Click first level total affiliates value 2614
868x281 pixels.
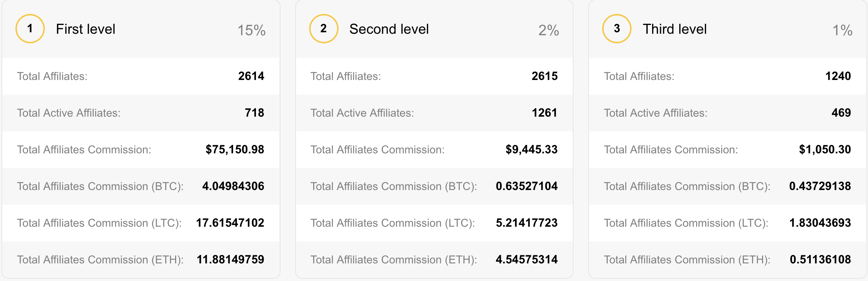[x=251, y=76]
